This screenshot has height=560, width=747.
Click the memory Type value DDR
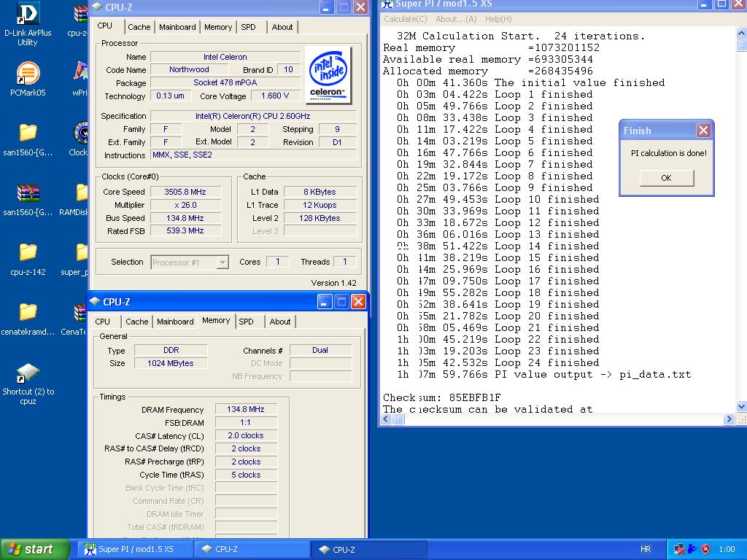pyautogui.click(x=171, y=350)
